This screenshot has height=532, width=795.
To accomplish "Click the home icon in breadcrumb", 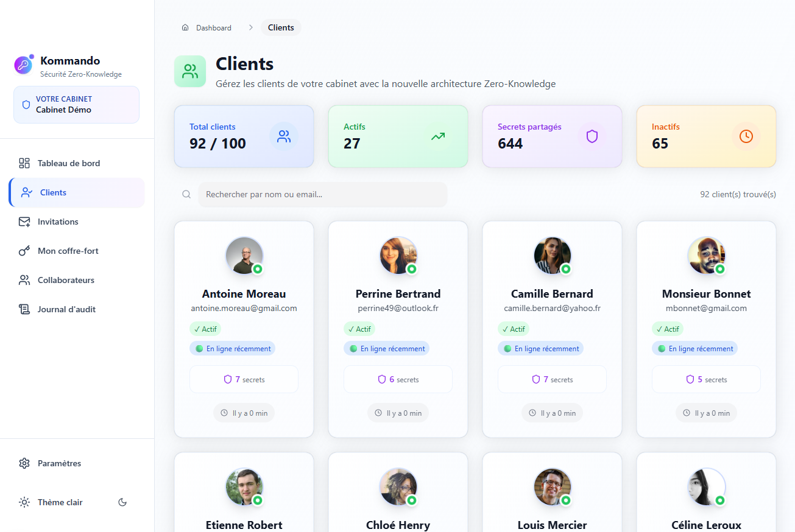I will tap(185, 27).
